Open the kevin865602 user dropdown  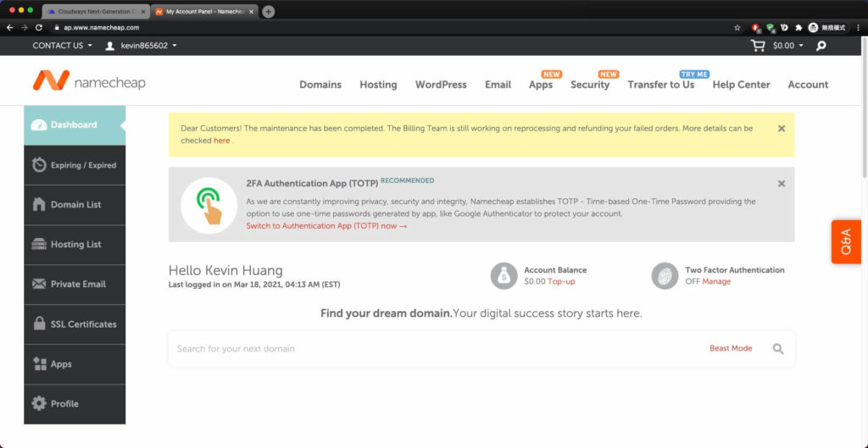[x=148, y=46]
